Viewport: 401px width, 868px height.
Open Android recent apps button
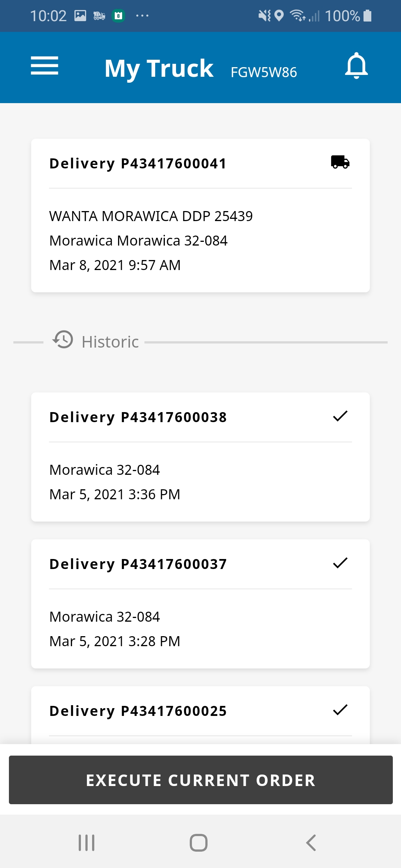coord(87,843)
